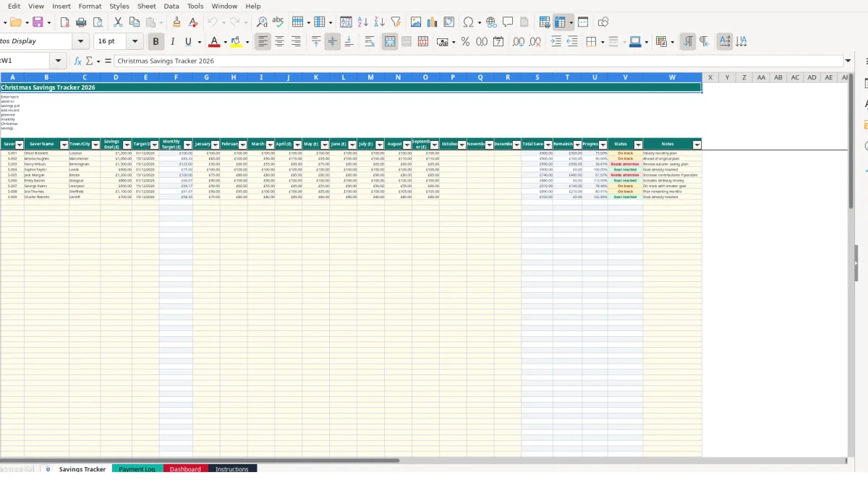Insert comment speech bubble icon
Viewport: 868px width, 488px height.
pyautogui.click(x=508, y=22)
